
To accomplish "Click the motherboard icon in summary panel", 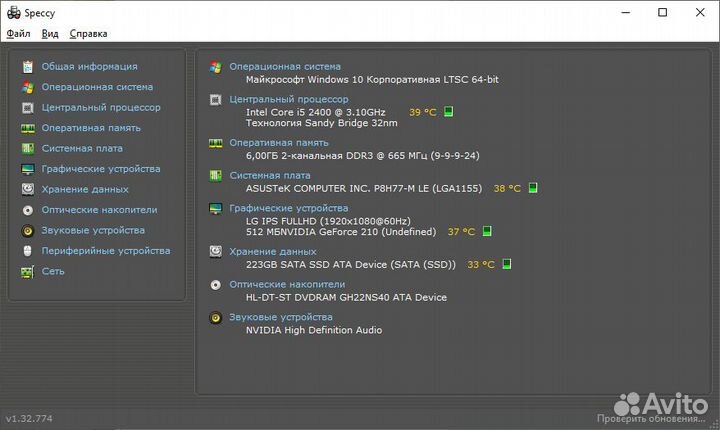I will (215, 176).
